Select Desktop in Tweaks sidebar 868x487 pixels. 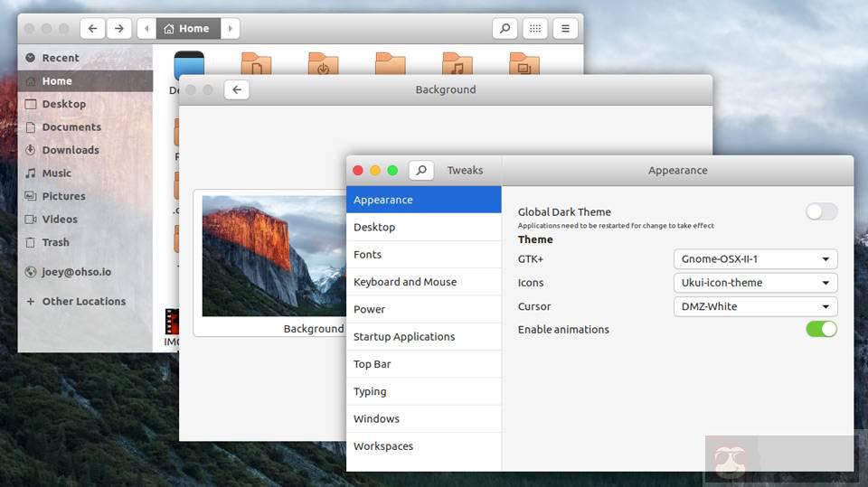(x=423, y=227)
